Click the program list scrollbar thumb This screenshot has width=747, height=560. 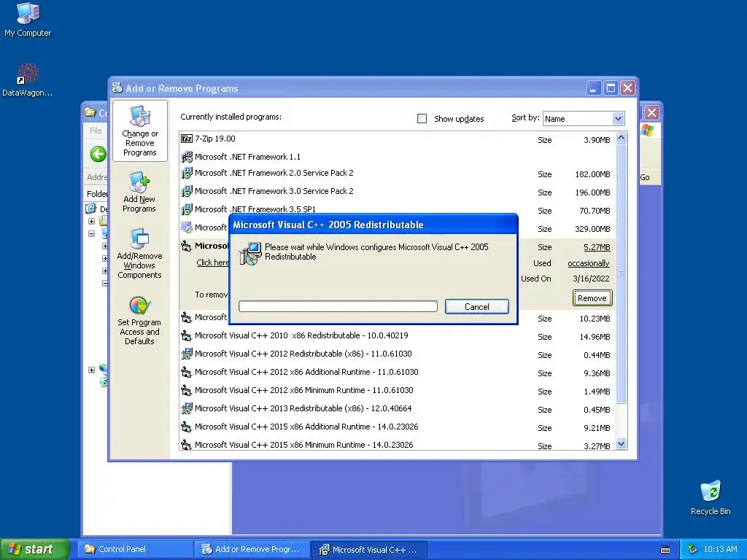point(621,274)
